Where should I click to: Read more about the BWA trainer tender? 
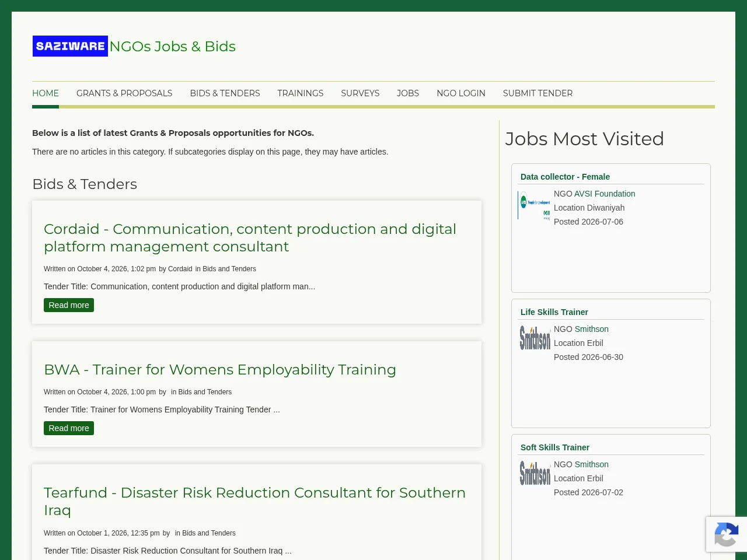(x=69, y=428)
